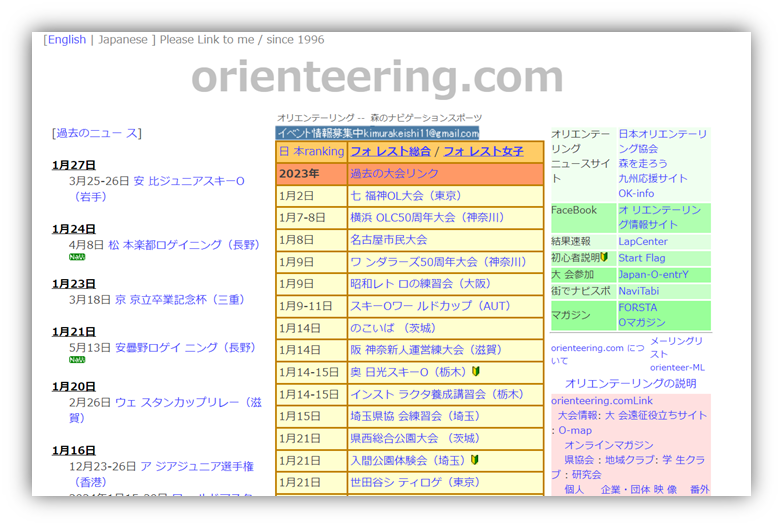Click the NaVi badge under 松本楽都ロゲイニング

[77, 257]
